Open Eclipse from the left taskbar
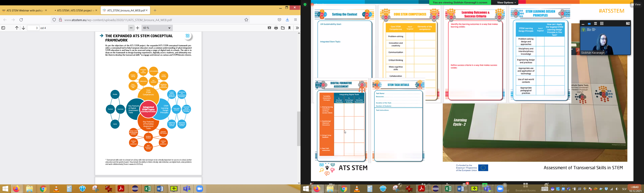The image size is (644, 193). (x=135, y=189)
